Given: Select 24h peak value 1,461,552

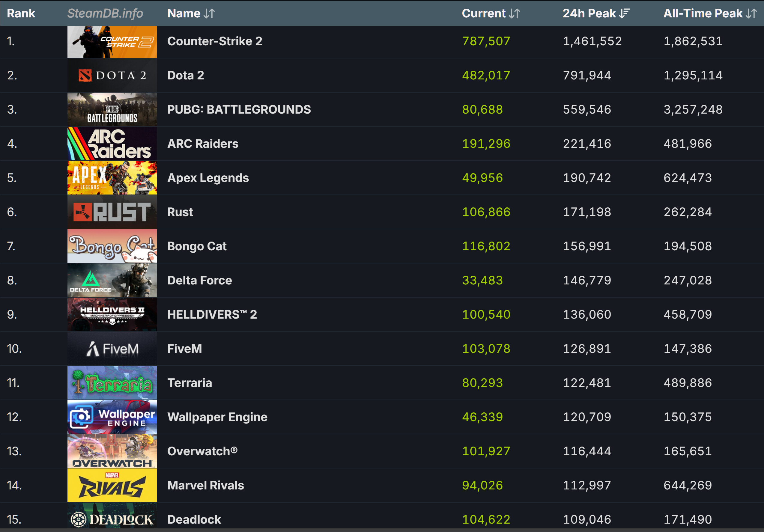Looking at the screenshot, I should pyautogui.click(x=592, y=42).
